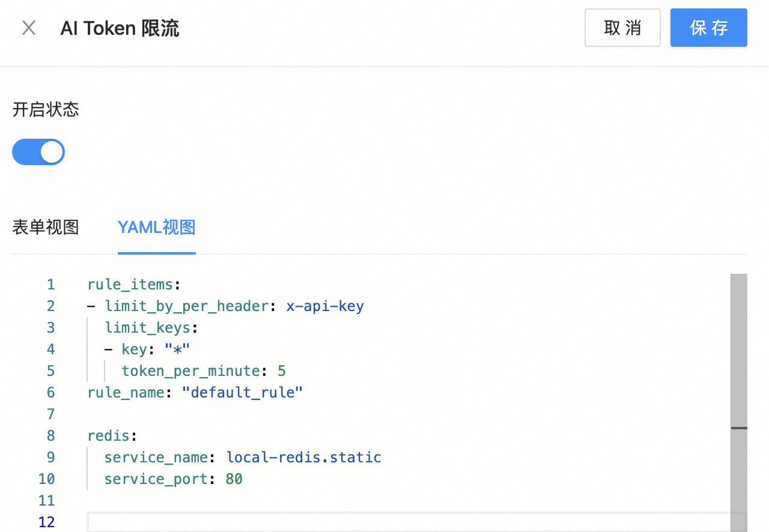This screenshot has width=769, height=532.
Task: Select the YAML视图 tab
Action: [x=156, y=228]
